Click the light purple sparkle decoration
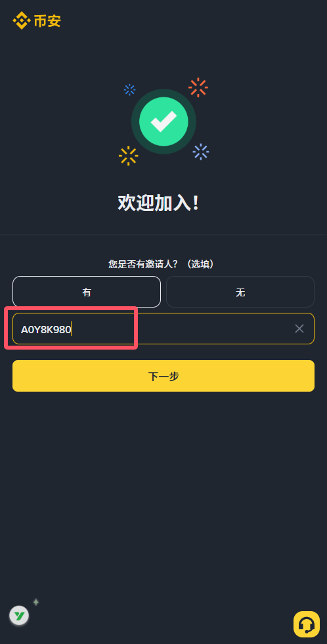Image resolution: width=327 pixels, height=644 pixels. [x=201, y=152]
